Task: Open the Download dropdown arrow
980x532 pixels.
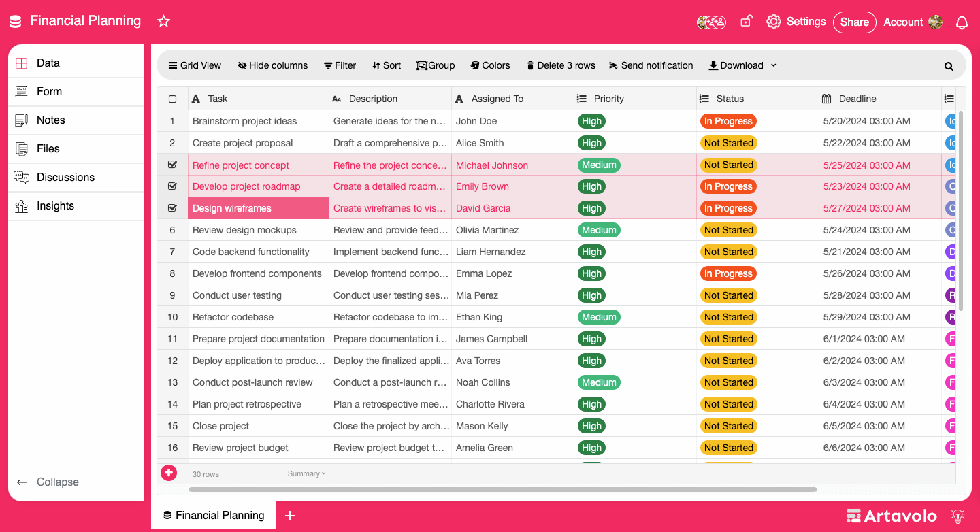Action: pos(773,65)
